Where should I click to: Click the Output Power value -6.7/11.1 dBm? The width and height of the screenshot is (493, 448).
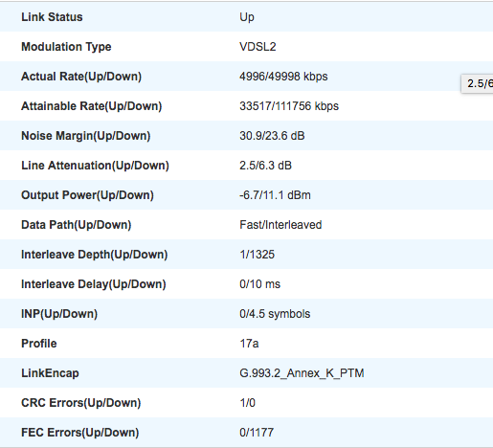pos(275,195)
